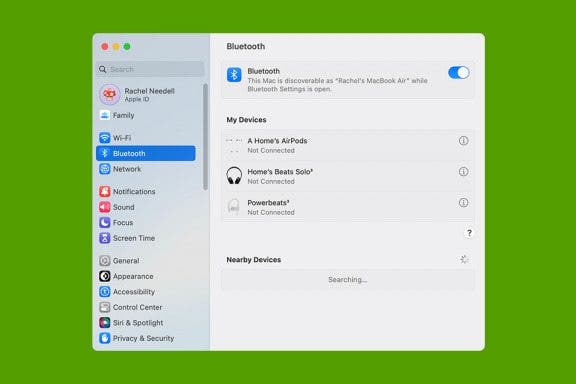The width and height of the screenshot is (576, 384).
Task: Click the Wi-Fi icon in the sidebar
Action: point(105,138)
